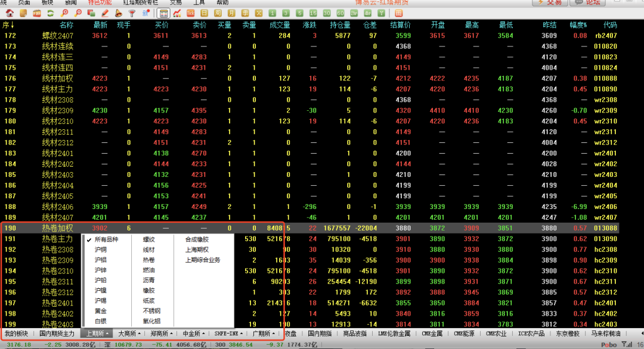Screen dimensions: 644x349
Task: Expand the SHFE-INE dropdown tab
Action: [x=229, y=334]
